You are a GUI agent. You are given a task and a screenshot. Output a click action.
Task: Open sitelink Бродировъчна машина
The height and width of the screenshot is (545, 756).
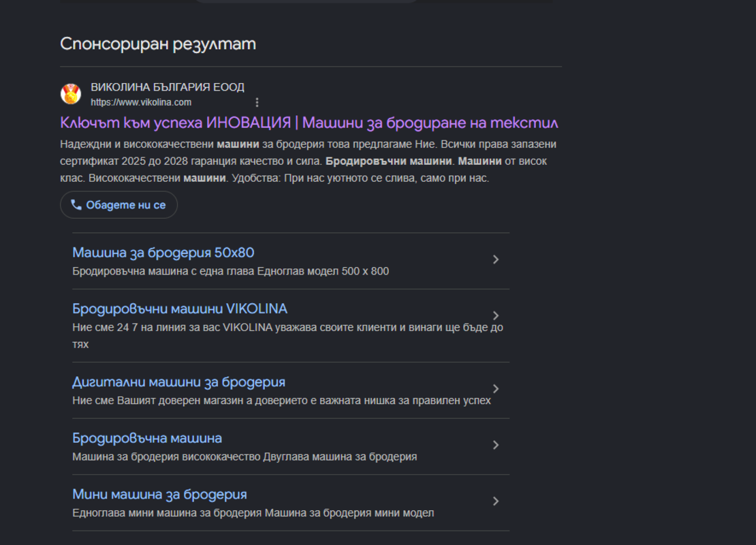click(147, 438)
